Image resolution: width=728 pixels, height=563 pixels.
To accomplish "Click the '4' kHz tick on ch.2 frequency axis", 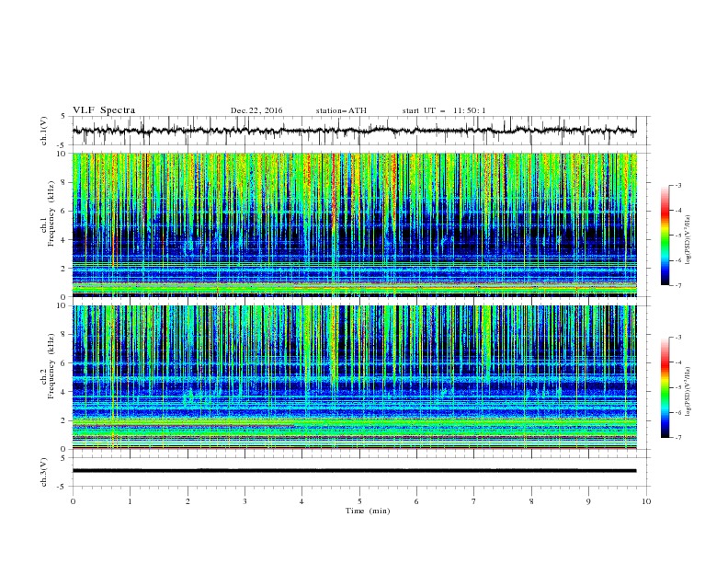I will click(x=64, y=392).
